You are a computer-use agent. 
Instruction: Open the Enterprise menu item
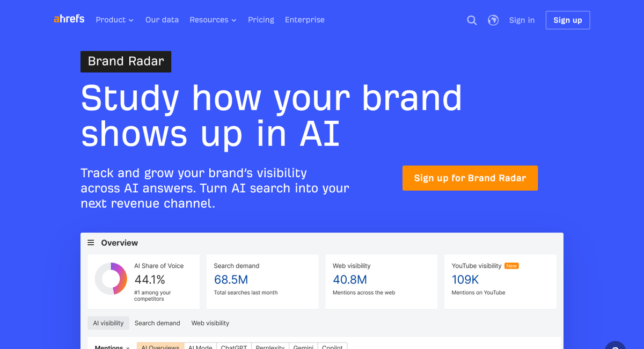305,20
